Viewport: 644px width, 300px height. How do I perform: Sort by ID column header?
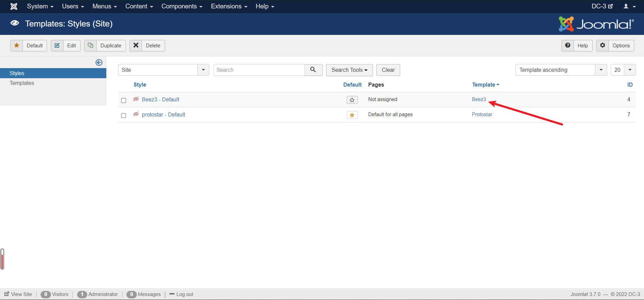point(630,85)
